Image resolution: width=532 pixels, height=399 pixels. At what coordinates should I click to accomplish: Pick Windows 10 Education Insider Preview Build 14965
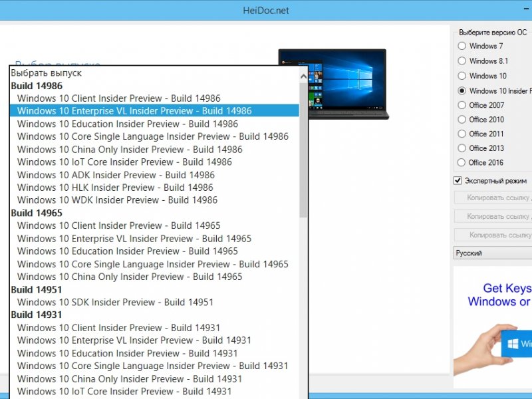(x=154, y=251)
